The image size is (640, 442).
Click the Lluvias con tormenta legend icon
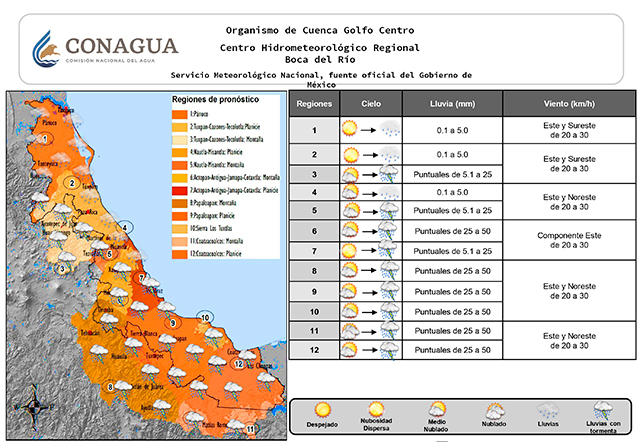coord(602,409)
